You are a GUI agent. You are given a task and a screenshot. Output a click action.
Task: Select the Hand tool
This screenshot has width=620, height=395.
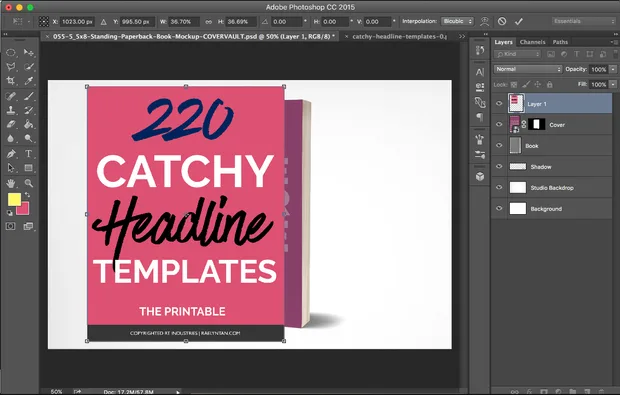tap(11, 183)
